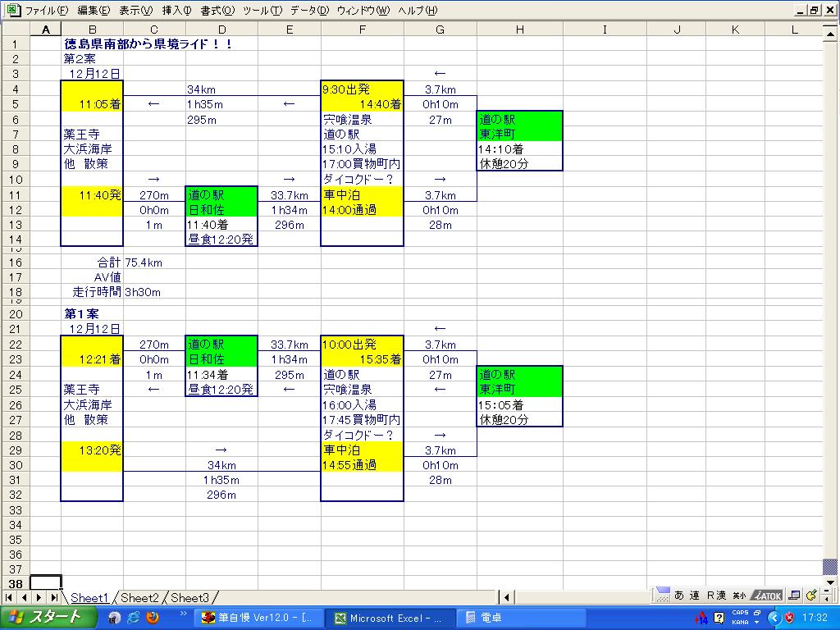Toggle the あ hiragana input mode on the ATOK bar
The width and height of the screenshot is (840, 630).
click(679, 596)
